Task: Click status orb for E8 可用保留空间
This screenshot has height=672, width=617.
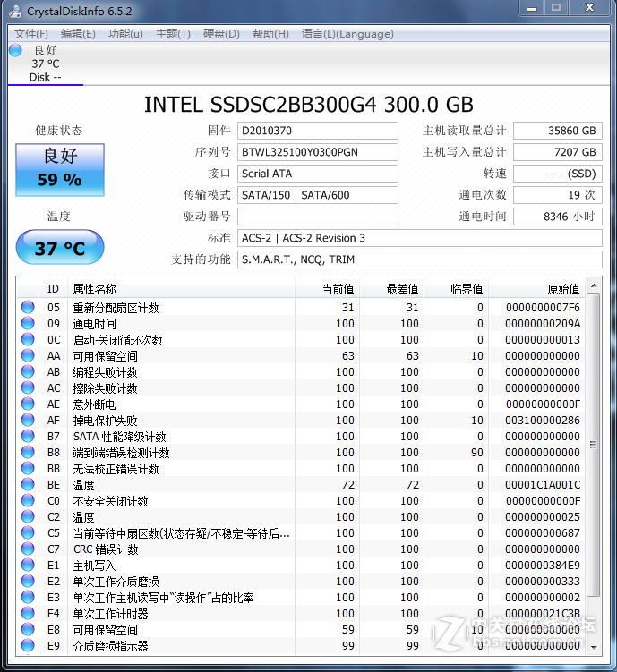Action: pyautogui.click(x=28, y=630)
